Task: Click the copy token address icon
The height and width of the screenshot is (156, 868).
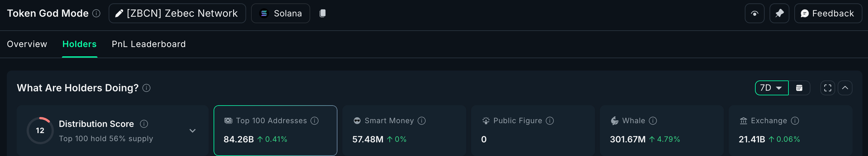Action: click(x=323, y=14)
